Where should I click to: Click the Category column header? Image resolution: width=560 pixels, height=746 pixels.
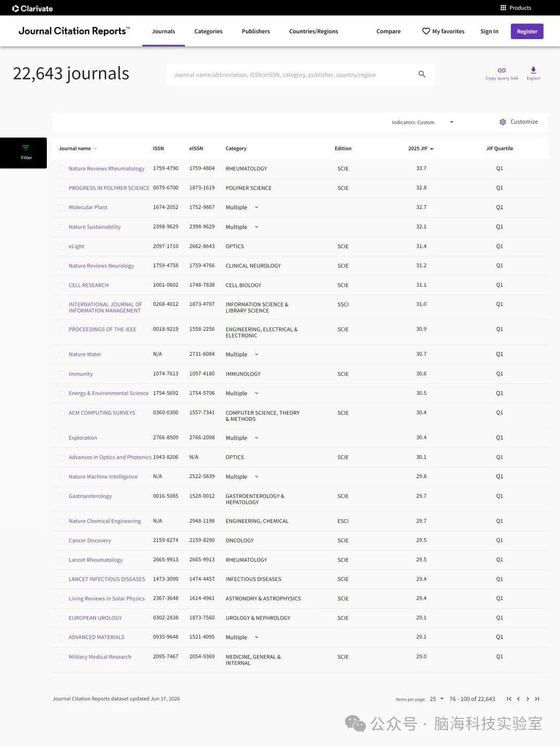click(x=236, y=149)
